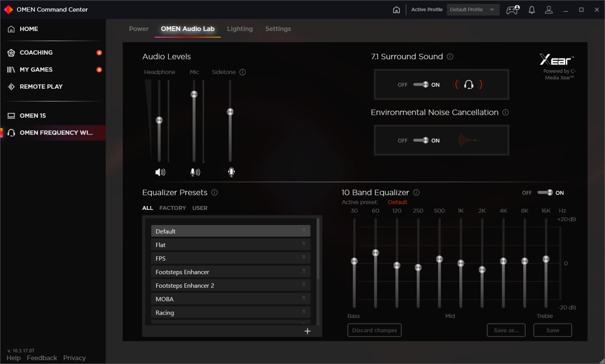Click the 10 Band Equalizer info icon
The height and width of the screenshot is (364, 605).
pos(416,192)
